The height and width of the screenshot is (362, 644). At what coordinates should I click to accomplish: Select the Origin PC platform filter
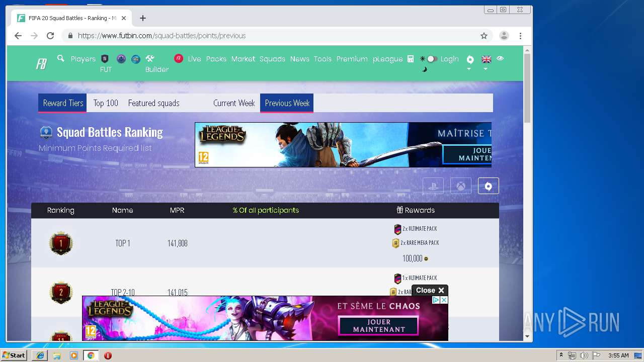[x=489, y=186]
